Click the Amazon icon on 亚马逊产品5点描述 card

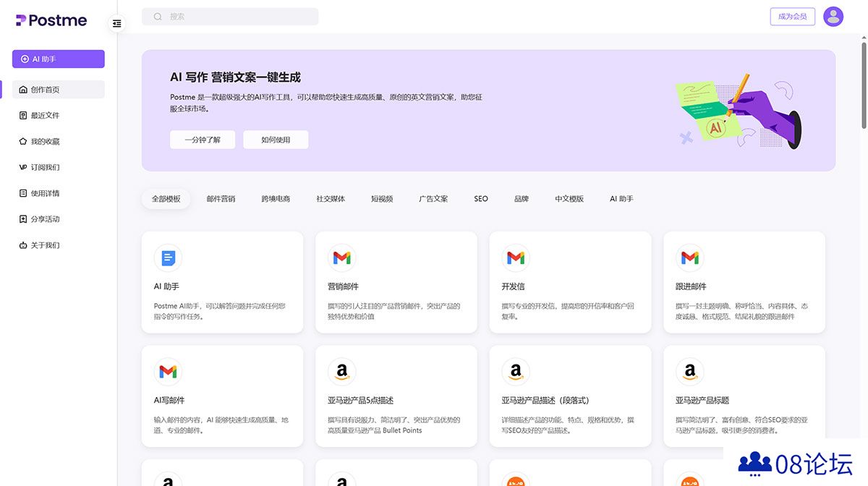coord(341,372)
